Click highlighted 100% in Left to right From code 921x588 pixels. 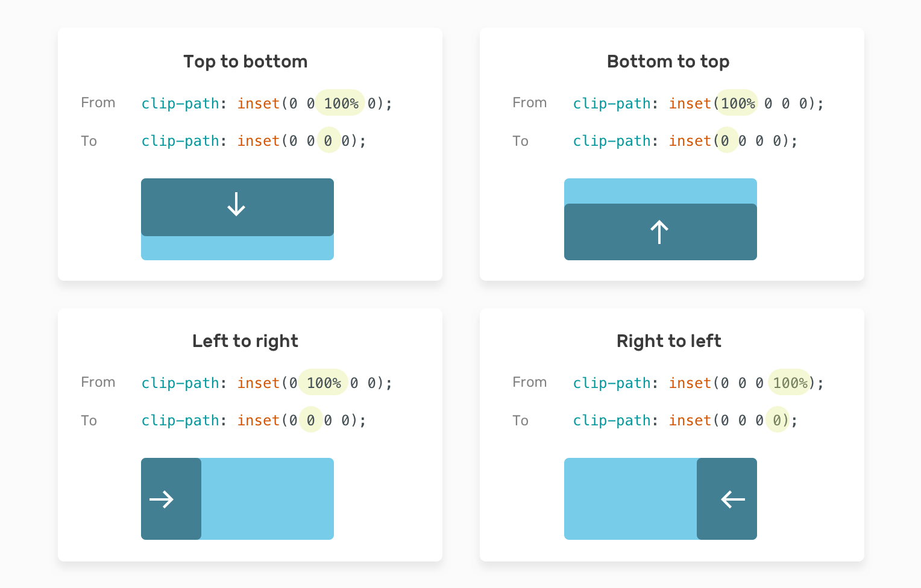coord(324,383)
